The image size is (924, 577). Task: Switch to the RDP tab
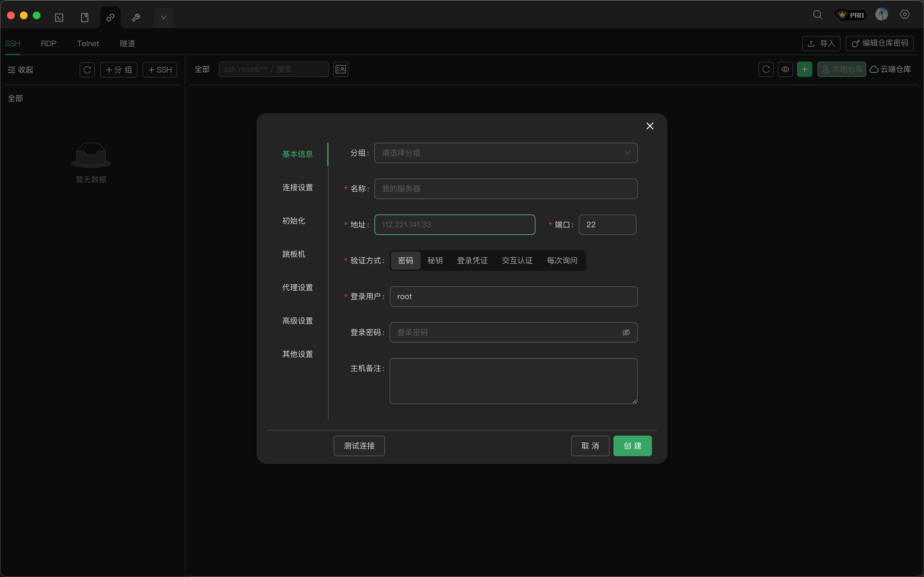click(48, 44)
